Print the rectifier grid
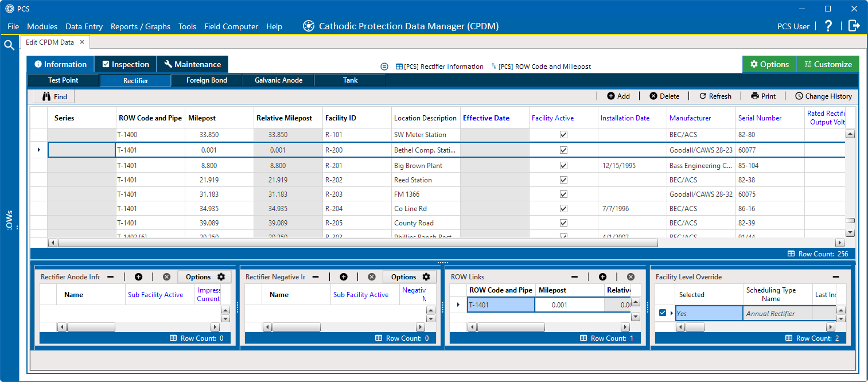 coord(763,96)
